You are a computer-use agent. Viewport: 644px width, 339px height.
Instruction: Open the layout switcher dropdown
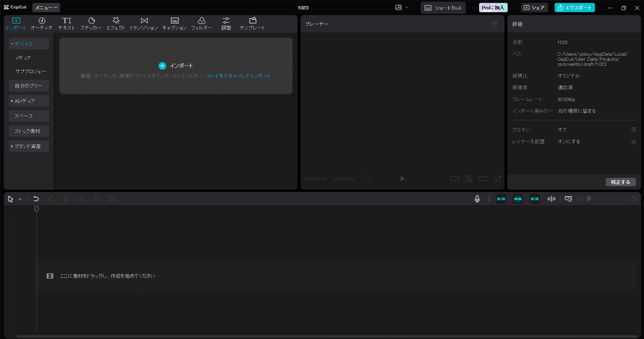tap(402, 7)
